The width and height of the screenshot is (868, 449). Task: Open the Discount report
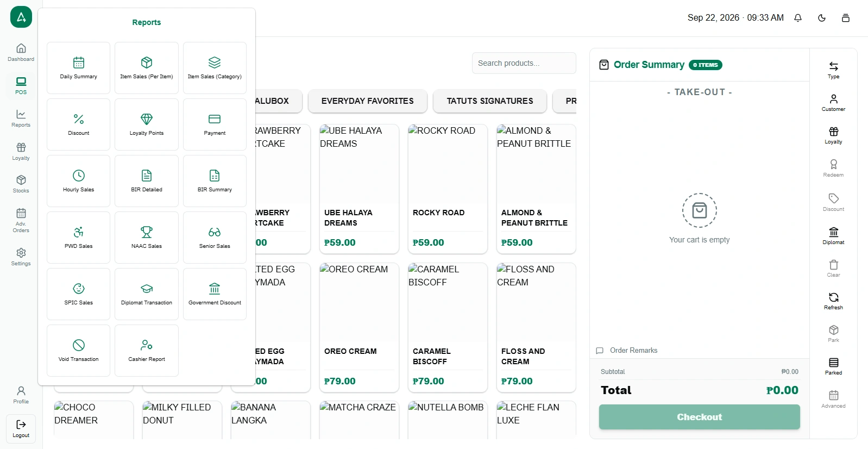tap(78, 124)
